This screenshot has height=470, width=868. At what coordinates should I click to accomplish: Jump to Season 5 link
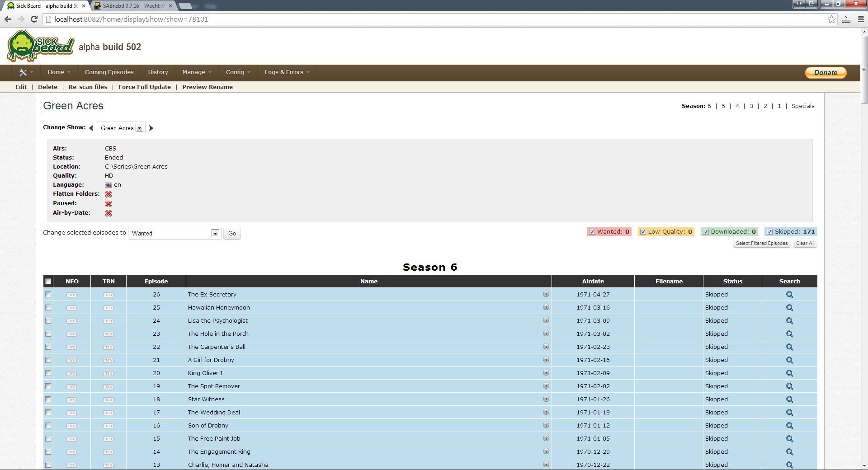click(723, 106)
